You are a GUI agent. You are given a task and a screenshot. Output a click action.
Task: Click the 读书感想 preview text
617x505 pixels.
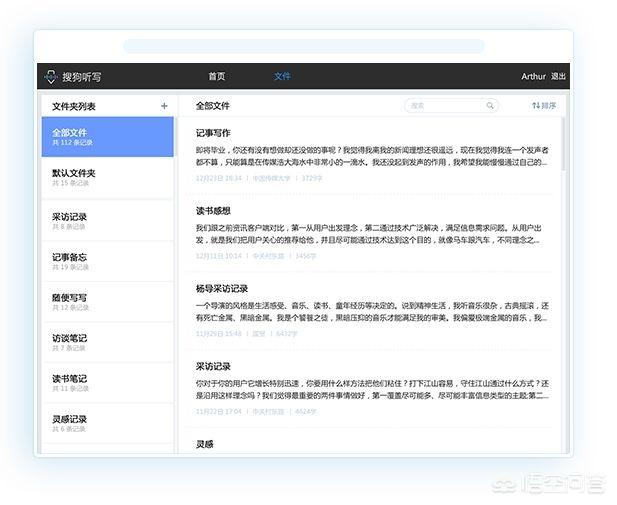(x=369, y=234)
